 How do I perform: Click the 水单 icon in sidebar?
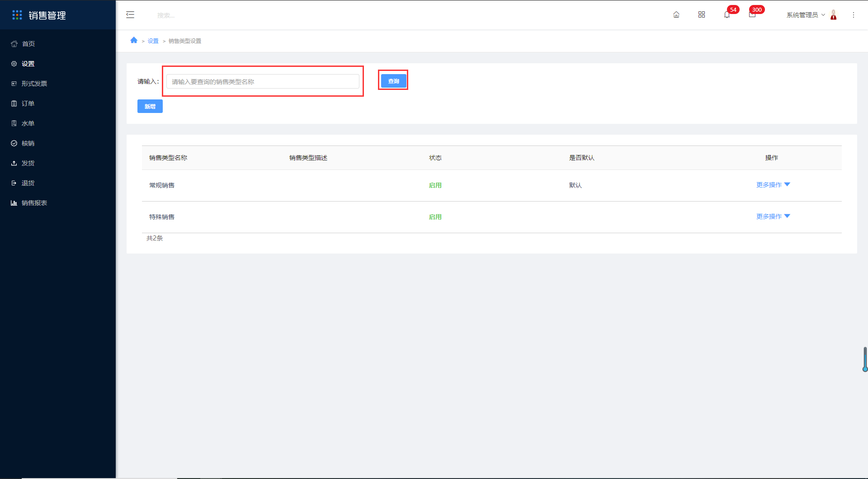click(14, 123)
